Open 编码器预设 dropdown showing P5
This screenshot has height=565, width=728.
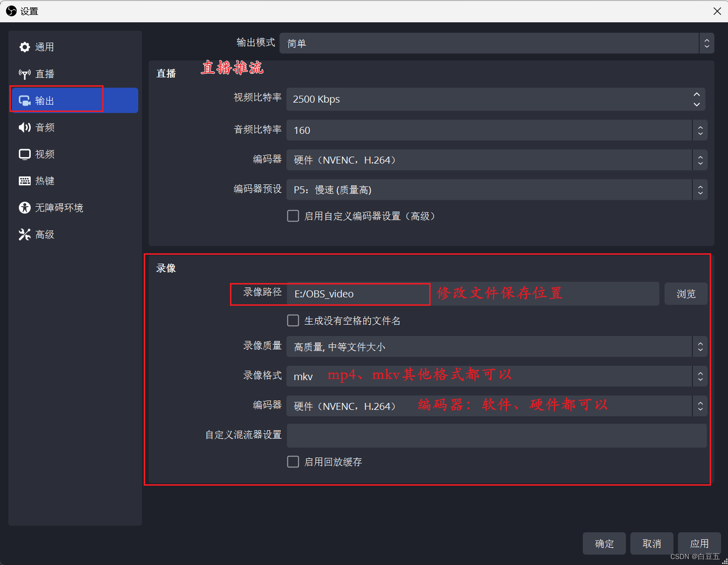[497, 190]
